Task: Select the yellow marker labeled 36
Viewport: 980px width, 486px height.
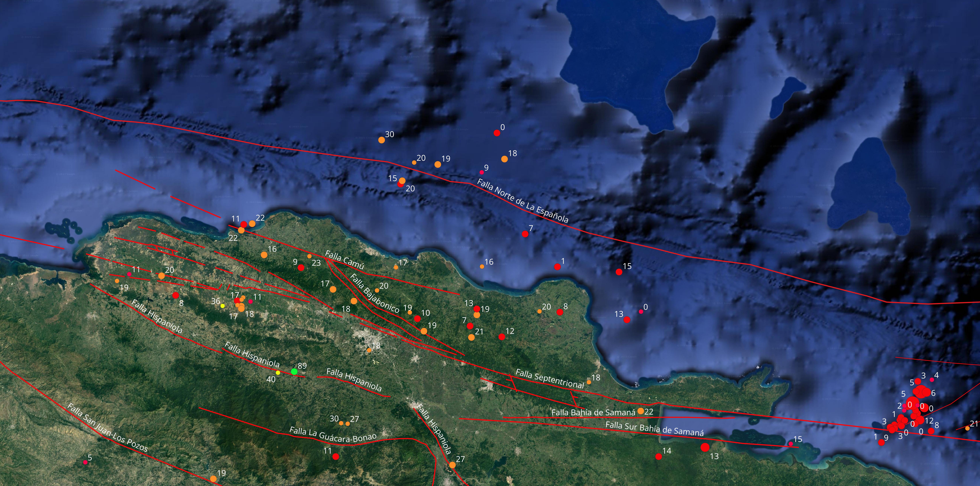Action: point(223,306)
